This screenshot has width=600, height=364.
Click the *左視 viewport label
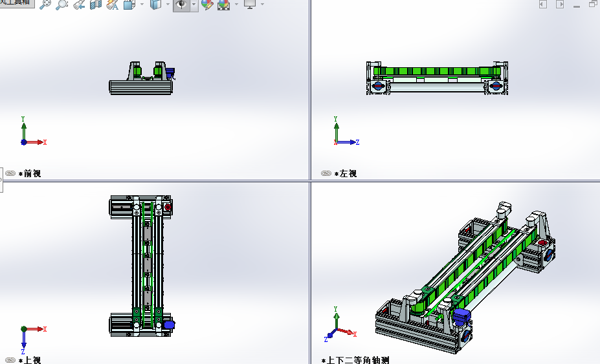(x=346, y=173)
